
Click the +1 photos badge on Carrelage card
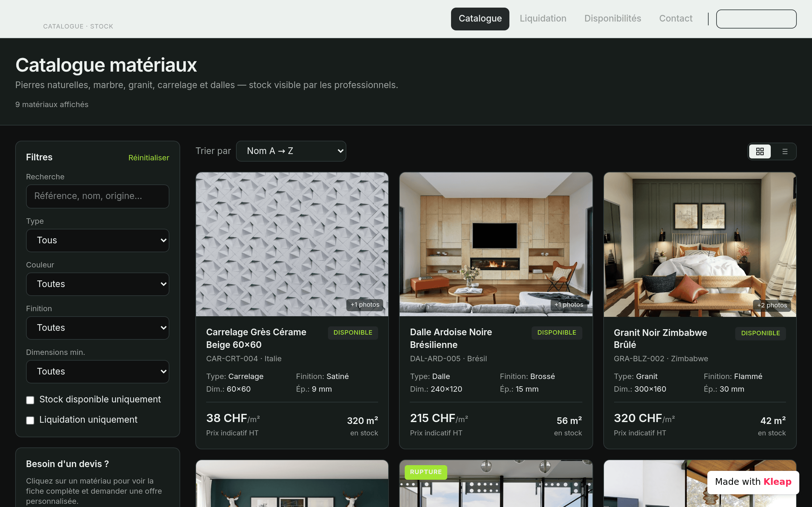(x=365, y=305)
